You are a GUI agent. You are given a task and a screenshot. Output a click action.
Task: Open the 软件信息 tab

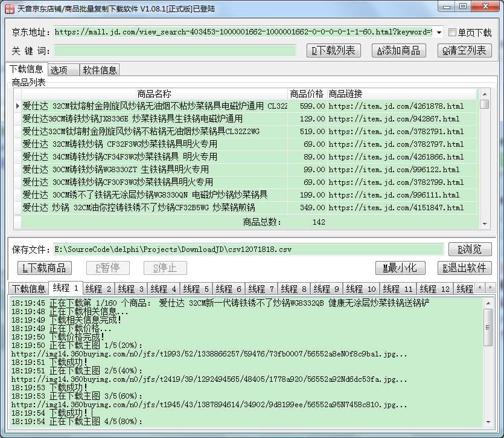click(x=100, y=70)
